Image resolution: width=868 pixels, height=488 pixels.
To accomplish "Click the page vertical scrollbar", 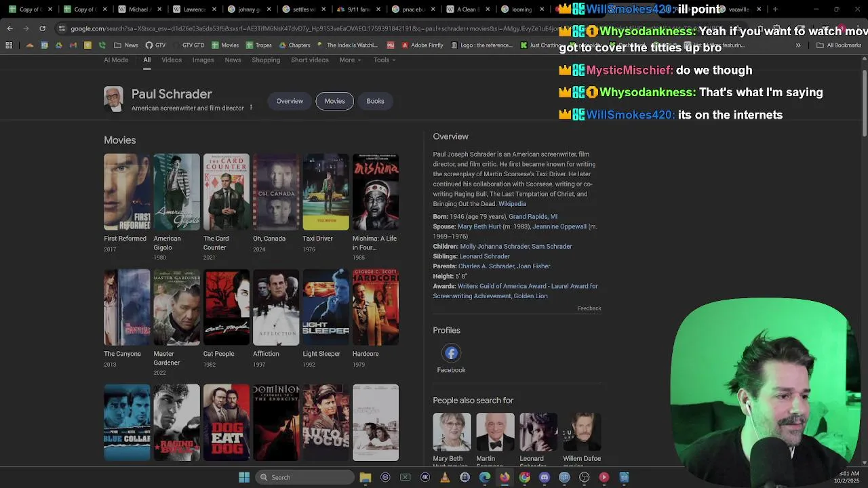I will click(864, 102).
